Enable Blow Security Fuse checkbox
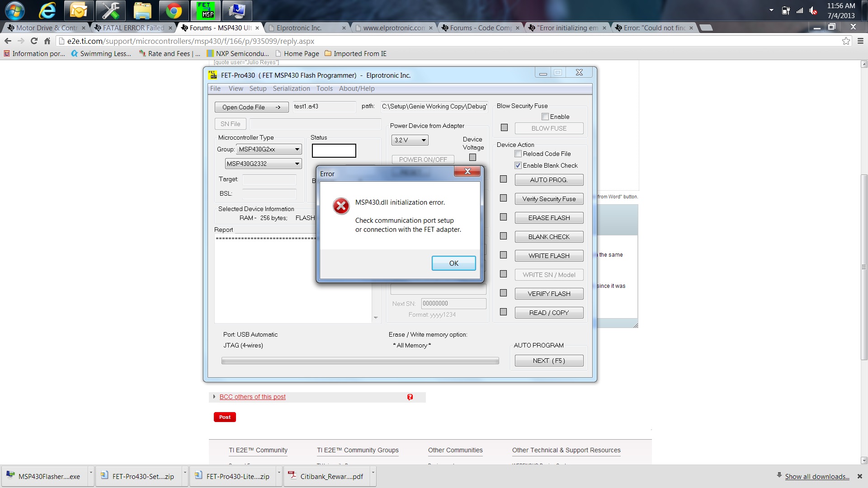 545,117
